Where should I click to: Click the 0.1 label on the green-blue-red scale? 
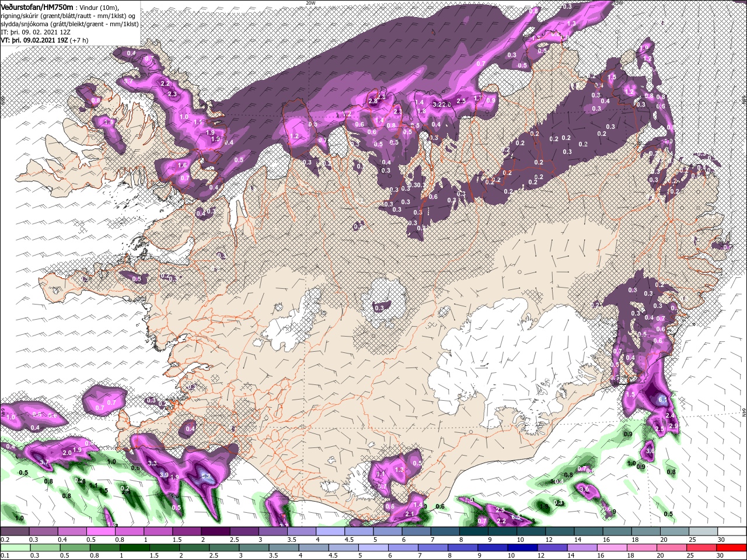[4, 555]
